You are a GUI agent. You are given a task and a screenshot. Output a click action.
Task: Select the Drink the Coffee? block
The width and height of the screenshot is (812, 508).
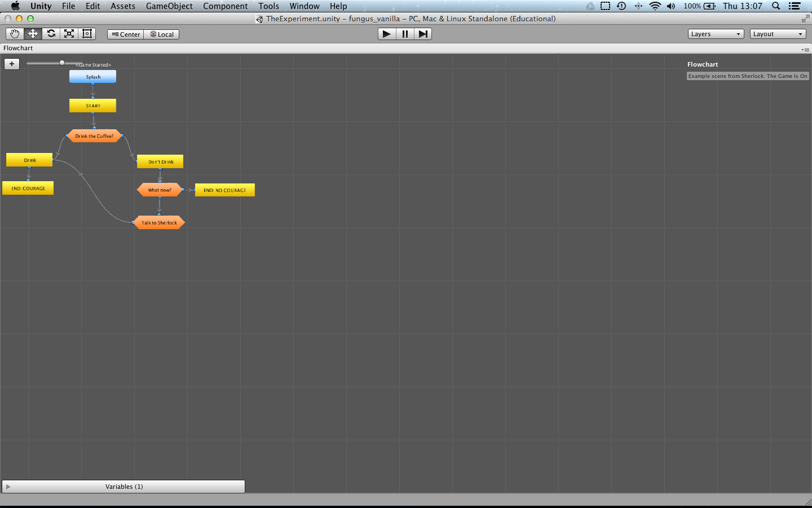click(x=94, y=136)
